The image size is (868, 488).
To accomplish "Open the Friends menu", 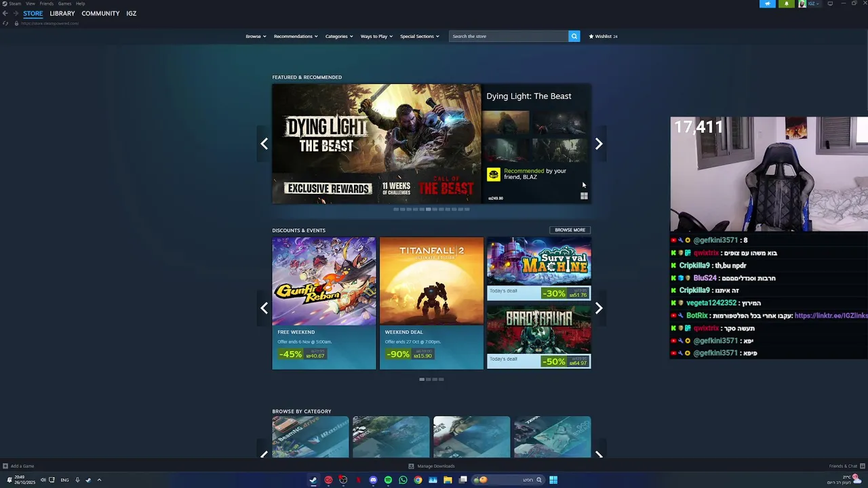I will click(x=47, y=3).
